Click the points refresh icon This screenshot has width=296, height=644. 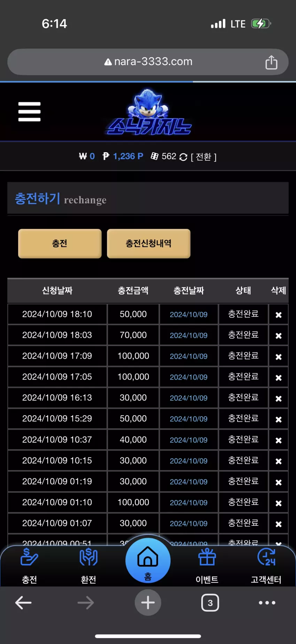[183, 157]
